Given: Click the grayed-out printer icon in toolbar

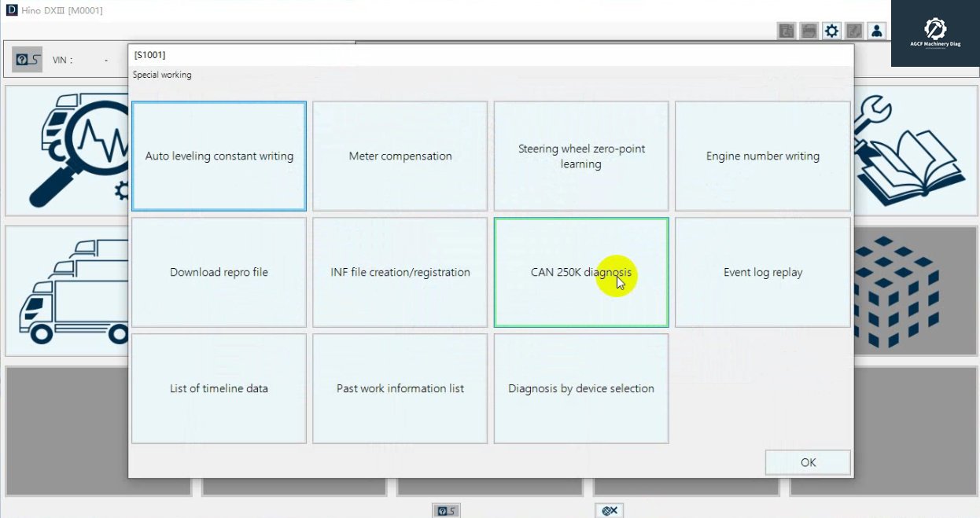Looking at the screenshot, I should pos(809,31).
